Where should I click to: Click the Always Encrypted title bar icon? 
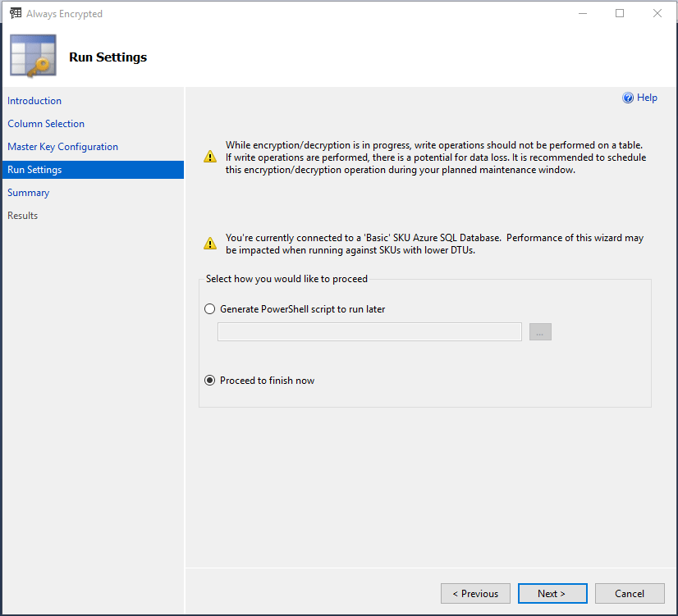[x=15, y=13]
